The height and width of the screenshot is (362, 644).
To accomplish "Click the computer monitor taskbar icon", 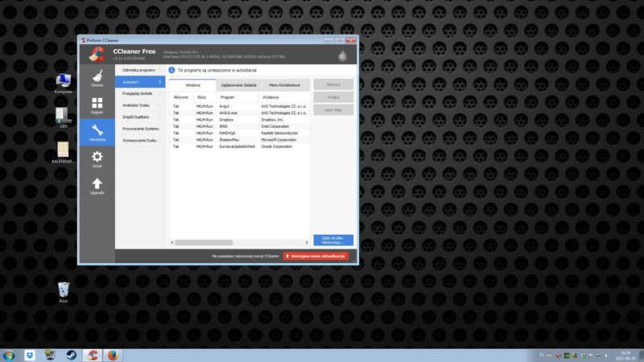I will [50, 355].
